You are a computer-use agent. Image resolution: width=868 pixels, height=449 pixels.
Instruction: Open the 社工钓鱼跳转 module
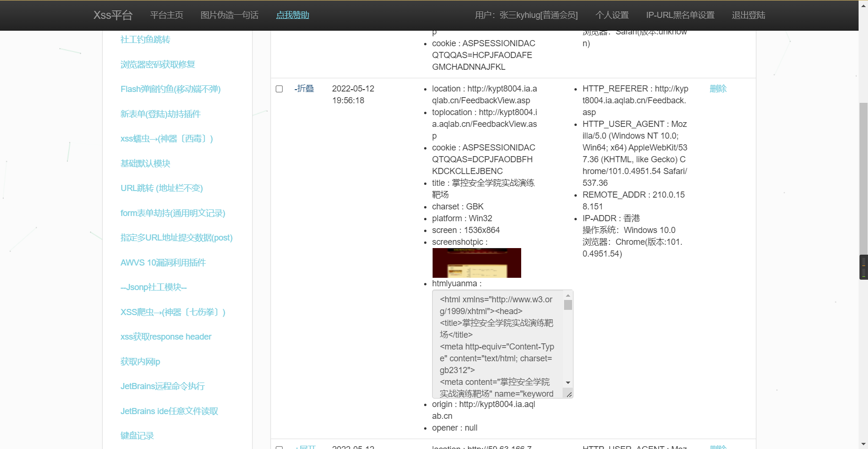[x=146, y=40]
